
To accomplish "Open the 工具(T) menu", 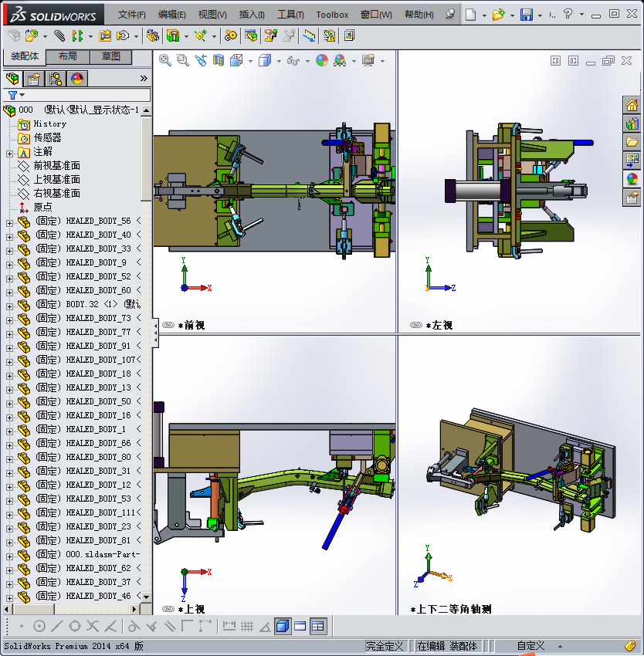I will click(x=290, y=15).
